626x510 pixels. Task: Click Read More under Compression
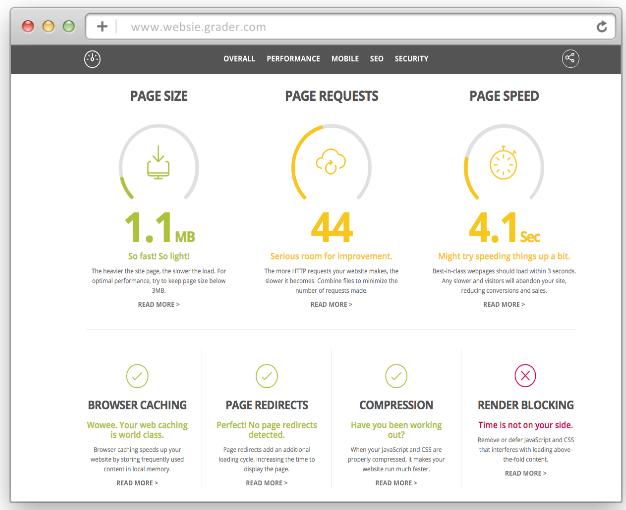[396, 483]
